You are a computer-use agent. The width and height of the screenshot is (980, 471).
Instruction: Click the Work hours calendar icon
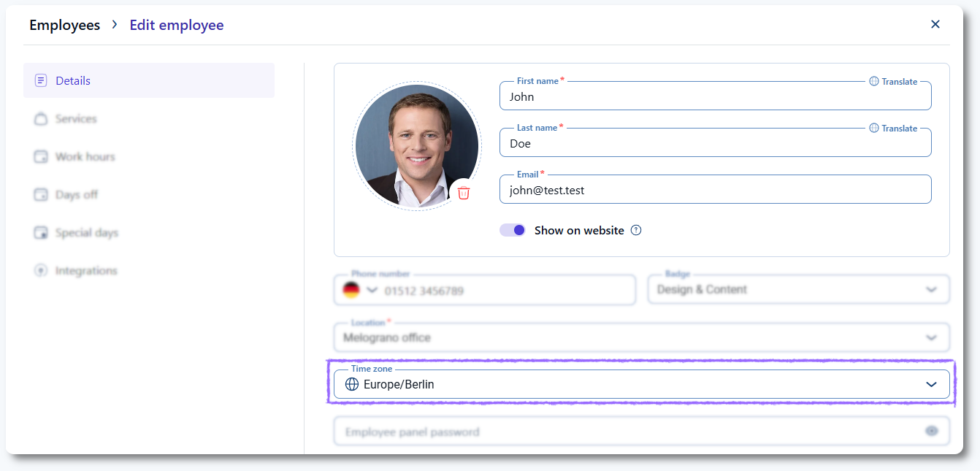[41, 157]
